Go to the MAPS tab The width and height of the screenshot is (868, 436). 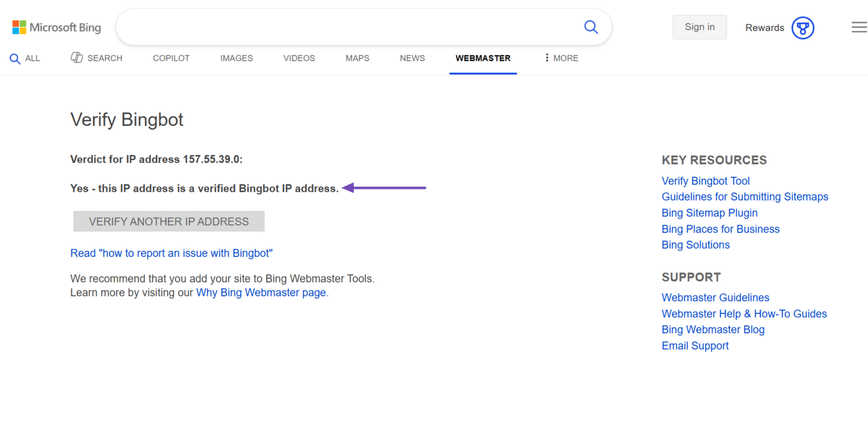357,58
